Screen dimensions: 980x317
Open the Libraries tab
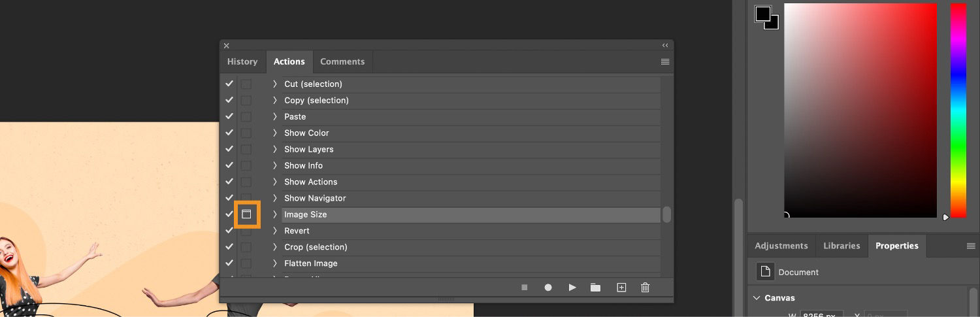[x=841, y=246]
